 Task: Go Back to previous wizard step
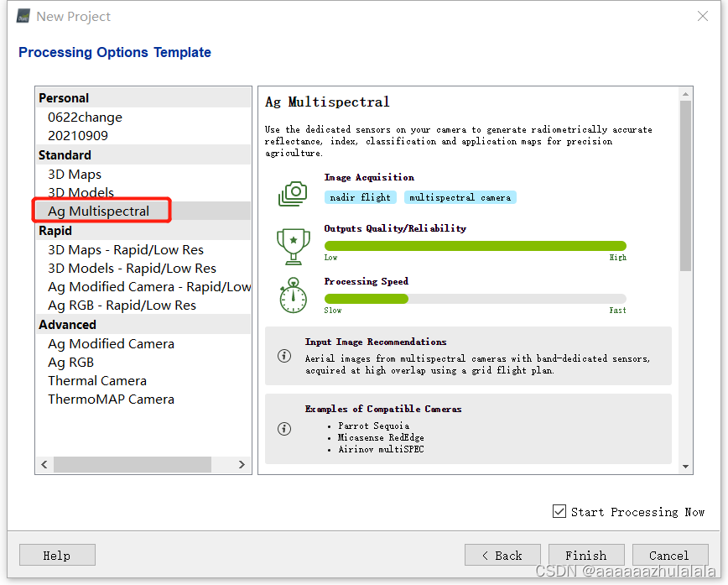tap(502, 555)
